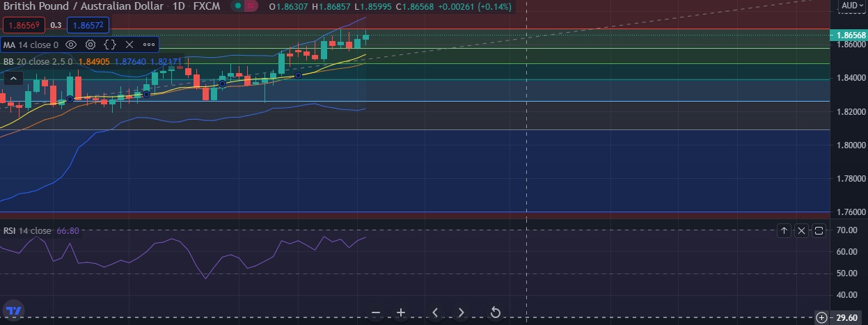Maximize the RSI pane
The height and width of the screenshot is (325, 868).
pos(819,230)
